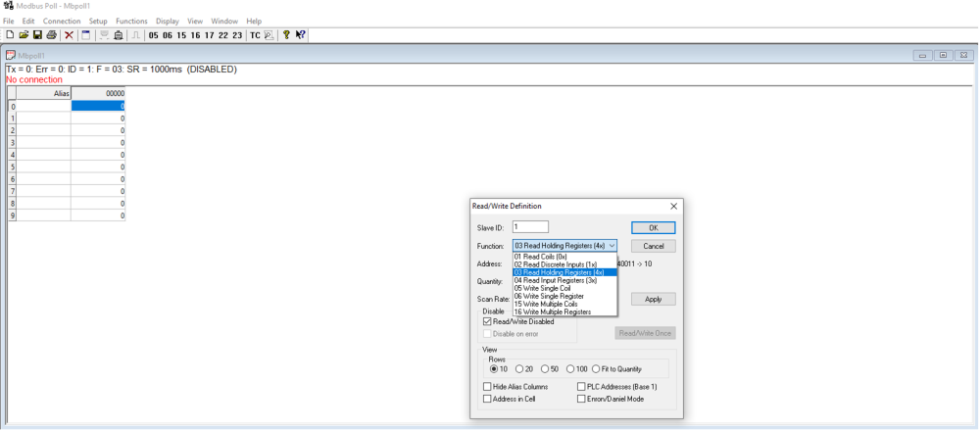
Task: Open the Connection menu
Action: pos(61,21)
